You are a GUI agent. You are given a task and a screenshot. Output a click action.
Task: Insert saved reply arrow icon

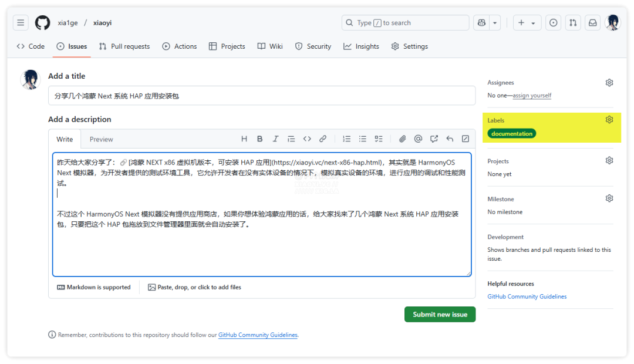(450, 139)
